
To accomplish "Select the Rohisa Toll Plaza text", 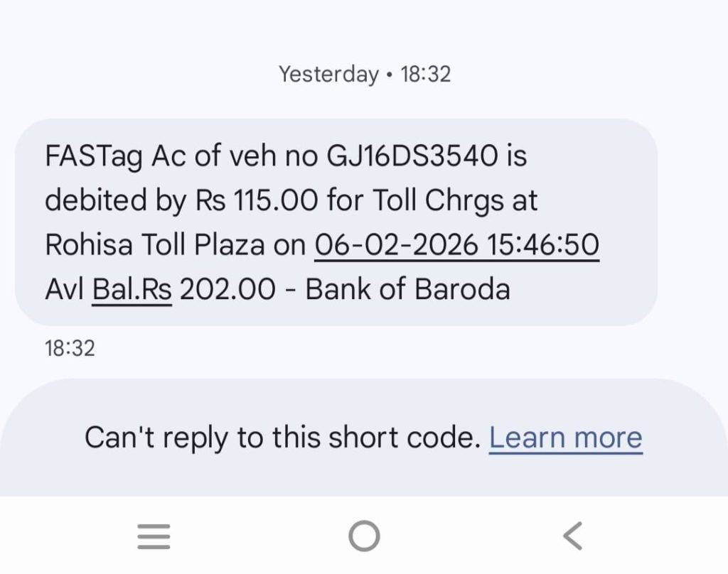I will (x=156, y=245).
